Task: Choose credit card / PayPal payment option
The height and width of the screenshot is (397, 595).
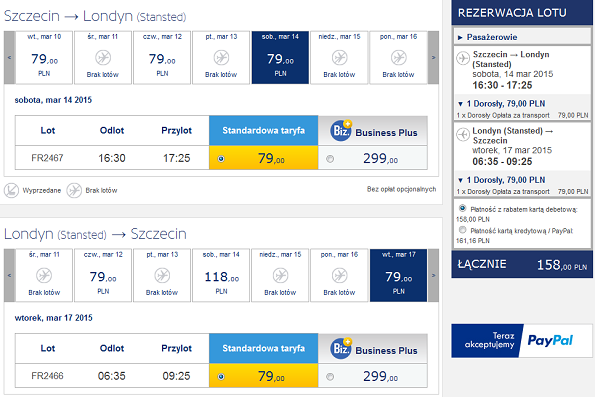Action: [x=462, y=230]
